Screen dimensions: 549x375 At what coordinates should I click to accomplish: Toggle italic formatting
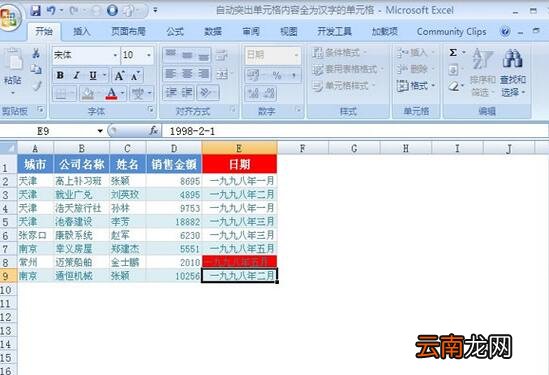[x=76, y=75]
